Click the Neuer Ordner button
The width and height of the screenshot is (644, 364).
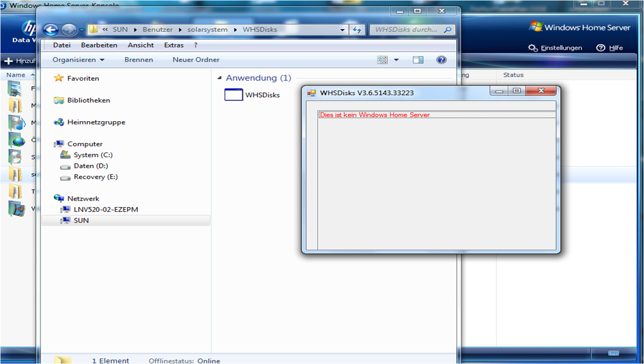196,60
